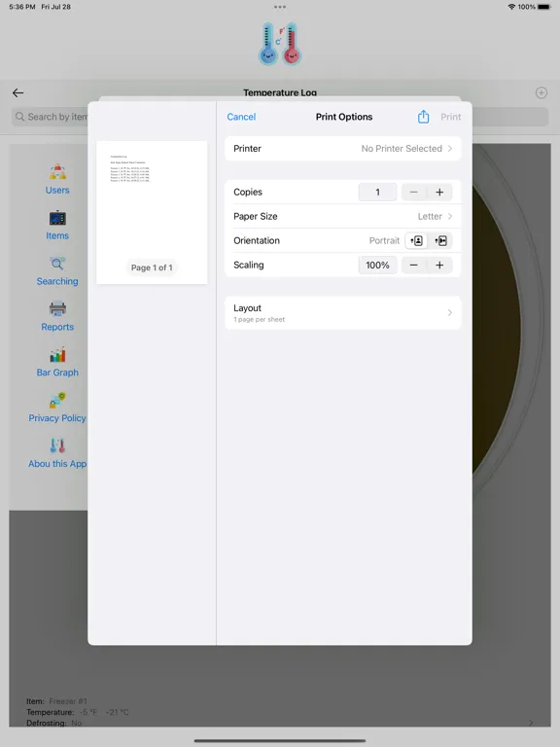Viewport: 560px width, 747px height.
Task: Tap the Bar Graph label
Action: coord(57,373)
